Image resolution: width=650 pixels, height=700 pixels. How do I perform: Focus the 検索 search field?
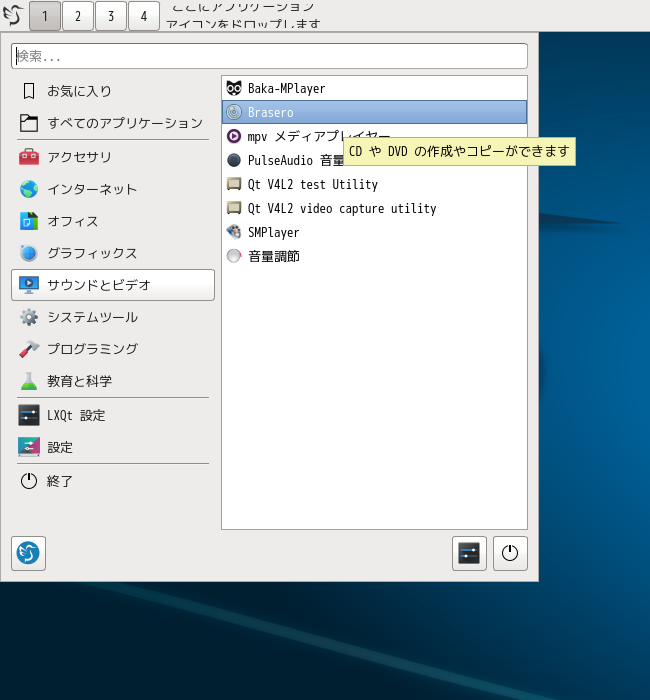click(x=269, y=56)
